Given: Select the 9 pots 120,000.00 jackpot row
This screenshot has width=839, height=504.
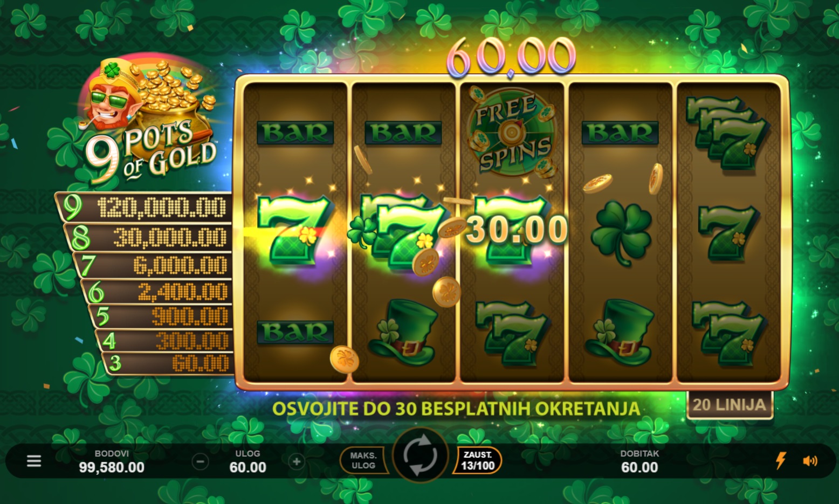Looking at the screenshot, I should 145,208.
